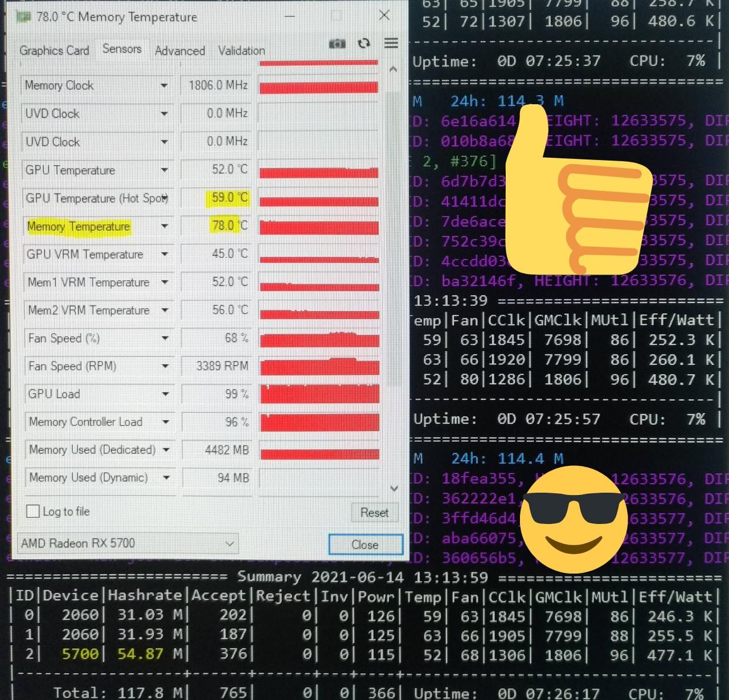Click the yellow 5700 device entry in terminal
The image size is (729, 700).
[x=81, y=654]
